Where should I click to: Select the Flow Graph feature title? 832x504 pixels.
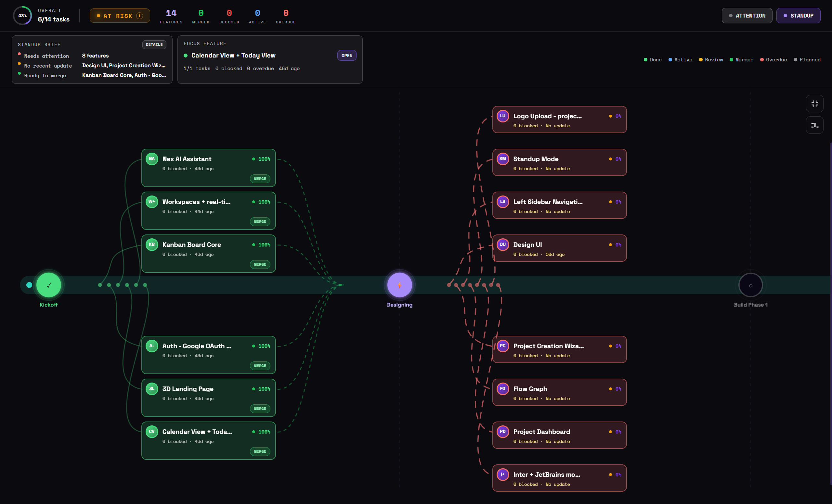coord(530,389)
